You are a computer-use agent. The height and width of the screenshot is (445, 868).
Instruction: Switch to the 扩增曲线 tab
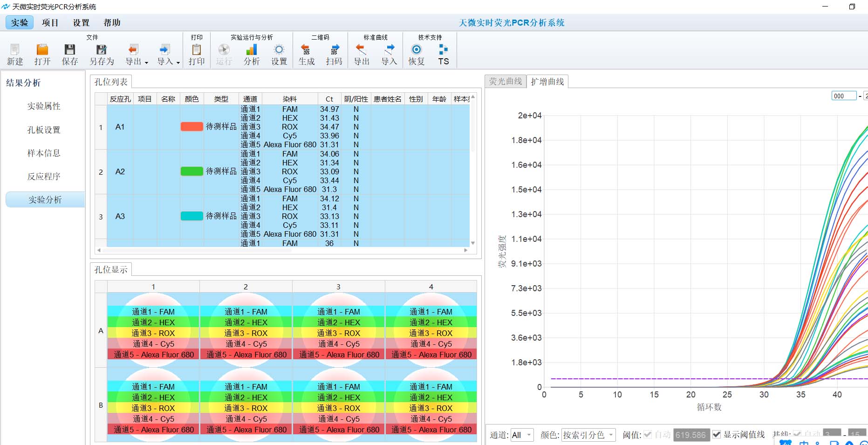point(547,82)
